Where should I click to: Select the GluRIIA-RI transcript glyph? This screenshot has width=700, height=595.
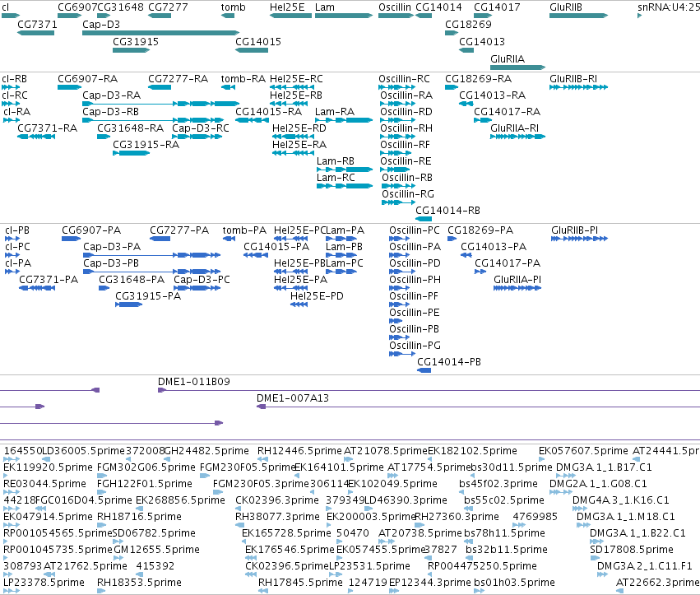(x=518, y=137)
